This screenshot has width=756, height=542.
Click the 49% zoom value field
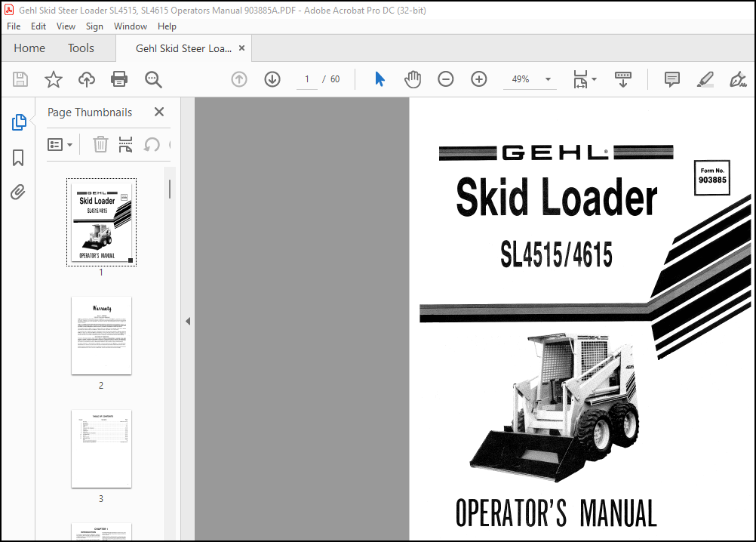(521, 79)
